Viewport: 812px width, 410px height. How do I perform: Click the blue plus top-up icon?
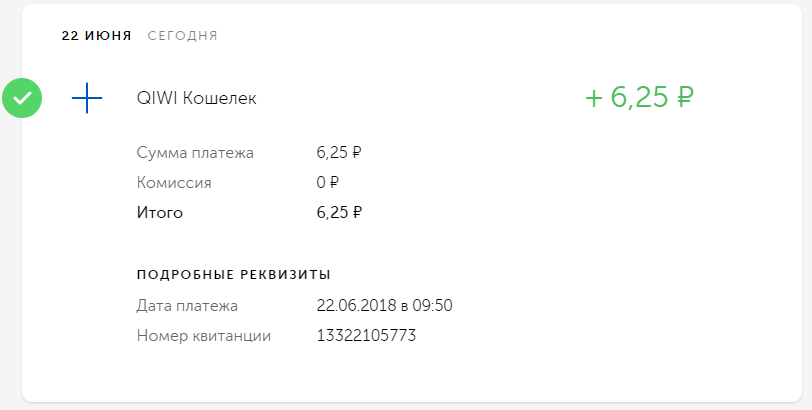point(88,98)
